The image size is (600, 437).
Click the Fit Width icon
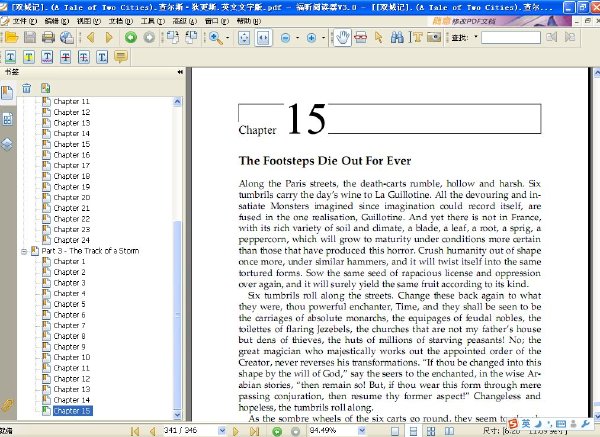263,38
